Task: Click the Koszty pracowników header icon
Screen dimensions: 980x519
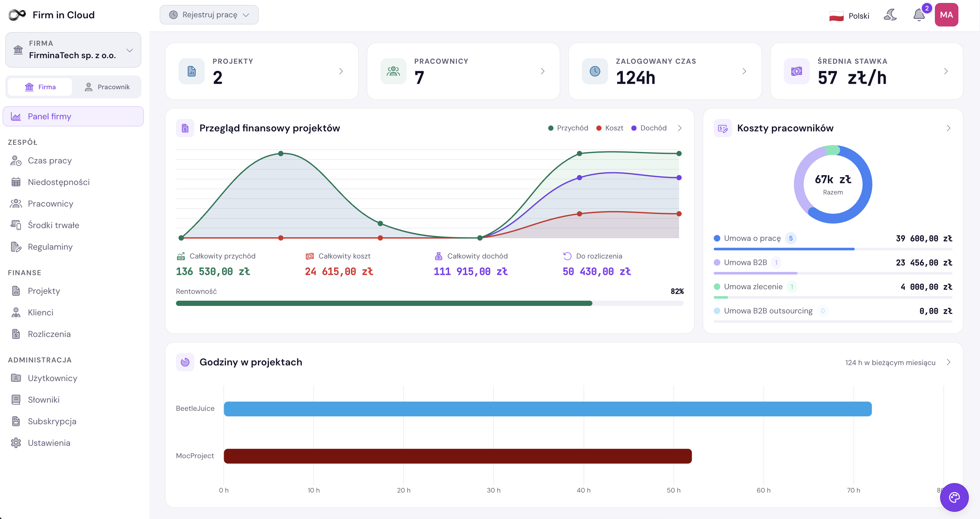Action: (723, 128)
